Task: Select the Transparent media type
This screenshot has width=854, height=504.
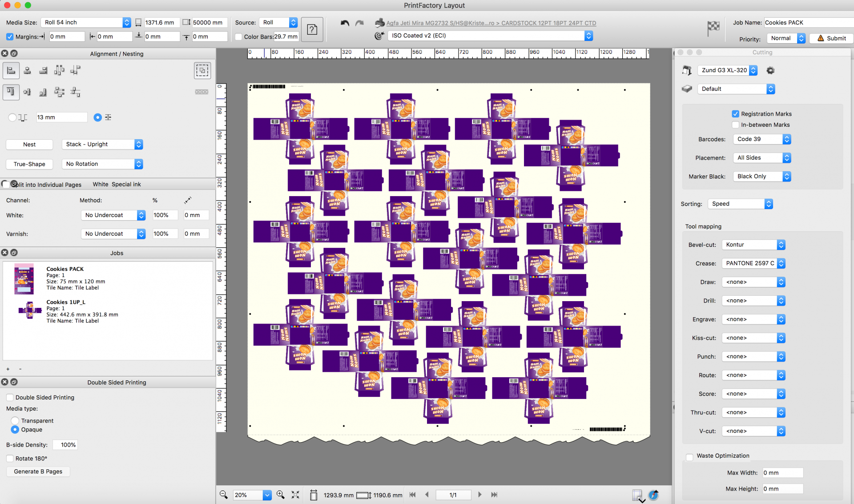Action: pos(15,420)
